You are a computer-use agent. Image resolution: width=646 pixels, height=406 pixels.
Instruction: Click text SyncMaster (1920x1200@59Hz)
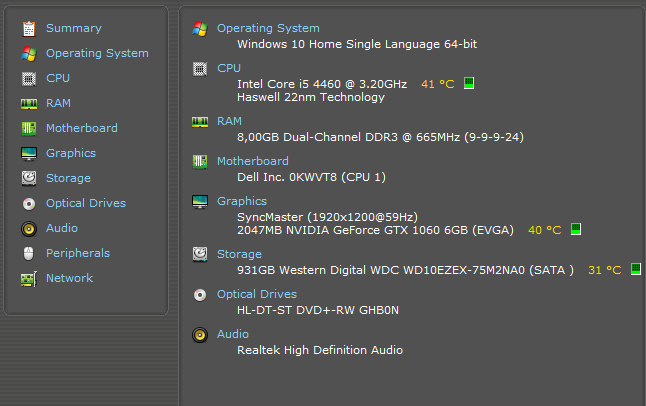pyautogui.click(x=328, y=217)
